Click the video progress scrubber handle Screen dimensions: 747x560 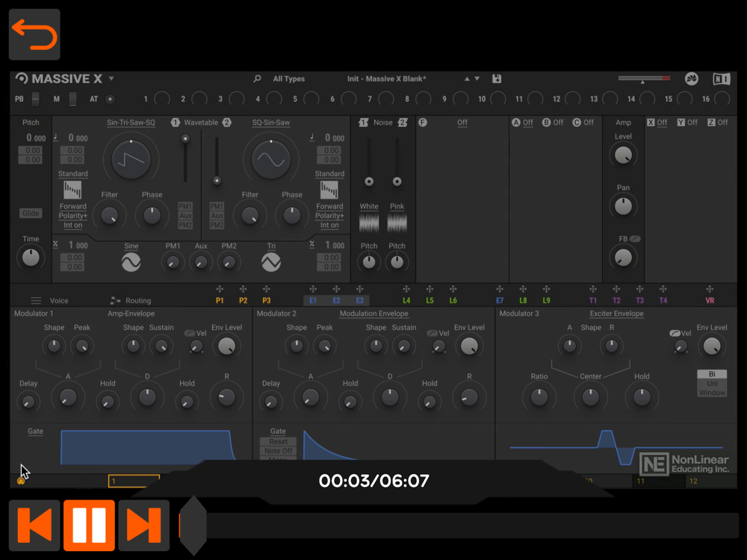click(x=193, y=525)
